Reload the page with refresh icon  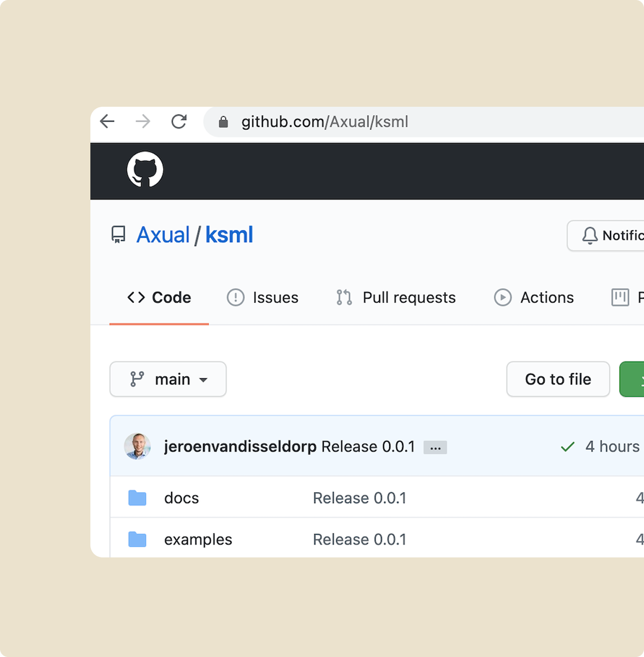click(x=179, y=122)
